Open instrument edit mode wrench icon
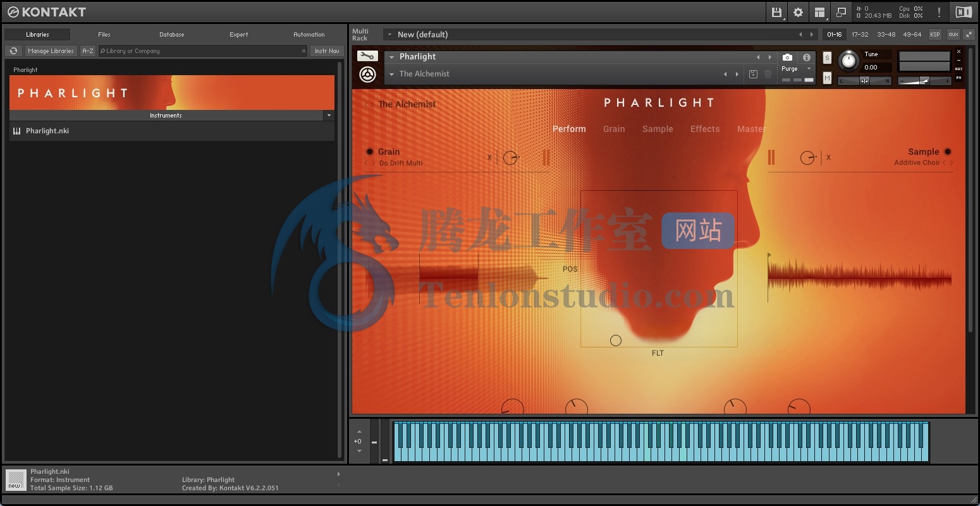The height and width of the screenshot is (506, 980). click(x=367, y=56)
